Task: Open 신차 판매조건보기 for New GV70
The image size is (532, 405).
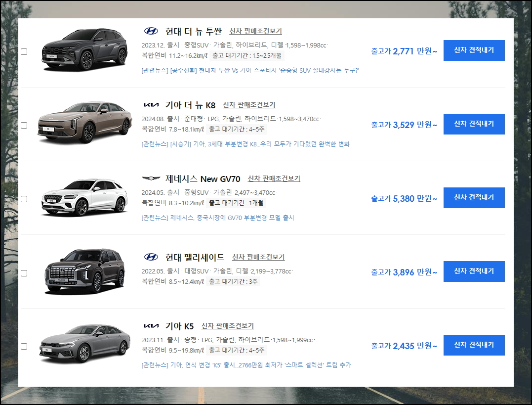Action: point(274,179)
